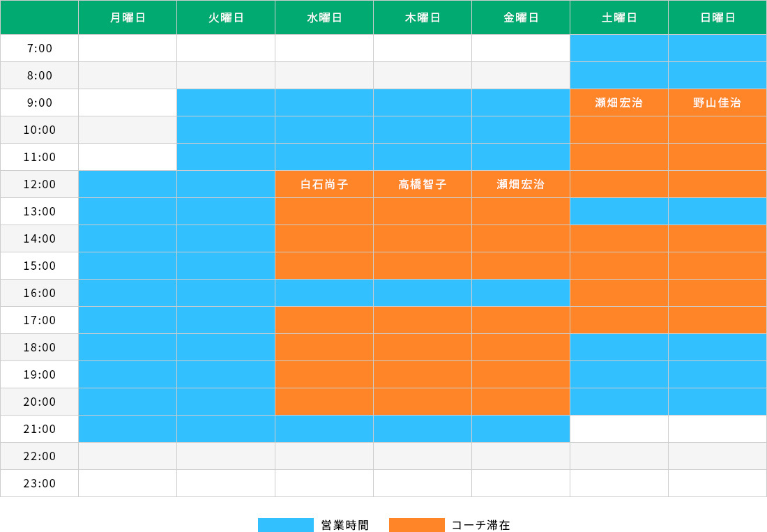Click the 月曜日 column header

pyautogui.click(x=128, y=17)
